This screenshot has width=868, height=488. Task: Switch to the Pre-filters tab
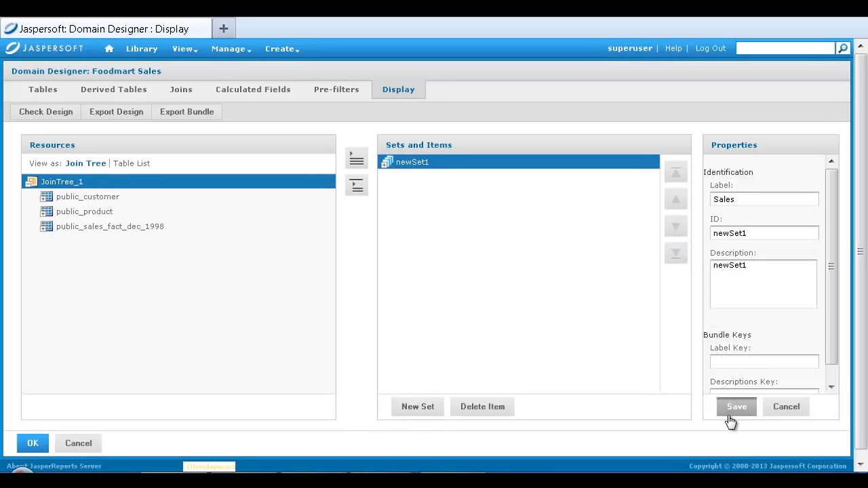[336, 89]
